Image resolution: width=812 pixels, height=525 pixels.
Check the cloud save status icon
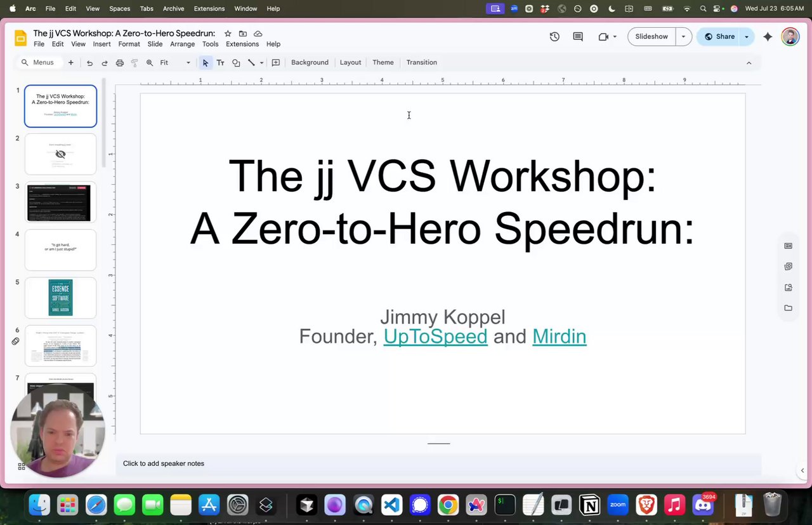click(x=258, y=34)
